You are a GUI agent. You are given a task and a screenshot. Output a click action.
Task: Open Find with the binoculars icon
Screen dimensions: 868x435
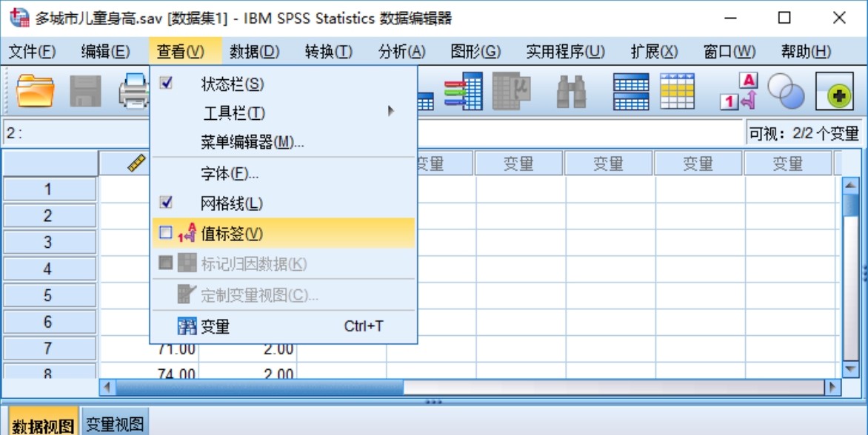[x=571, y=91]
